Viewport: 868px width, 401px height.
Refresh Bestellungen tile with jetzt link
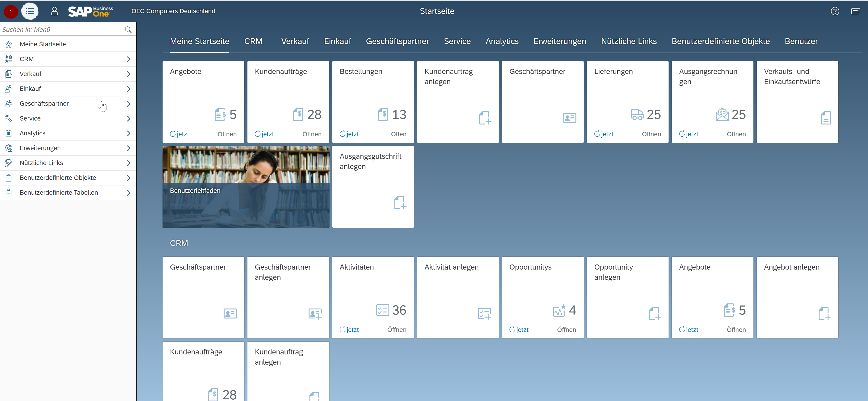pos(349,134)
